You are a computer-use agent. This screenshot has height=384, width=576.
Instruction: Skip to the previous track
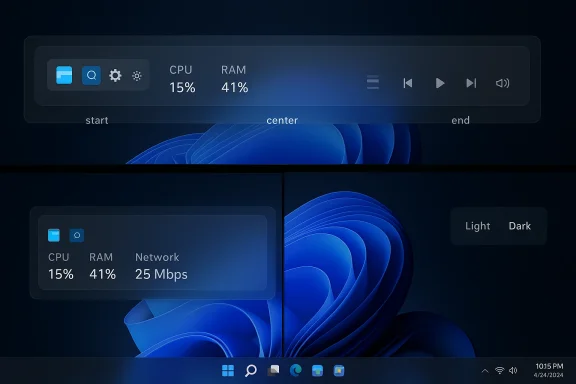(407, 83)
